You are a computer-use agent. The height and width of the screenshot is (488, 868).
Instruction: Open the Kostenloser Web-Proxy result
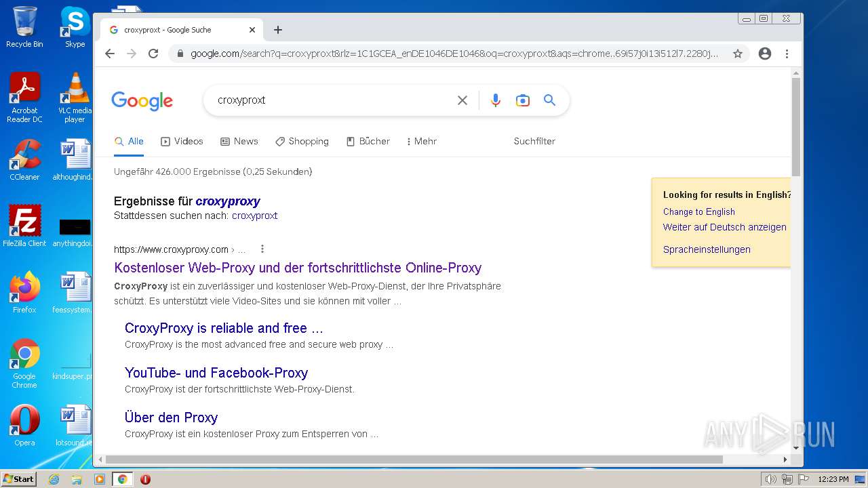point(298,268)
